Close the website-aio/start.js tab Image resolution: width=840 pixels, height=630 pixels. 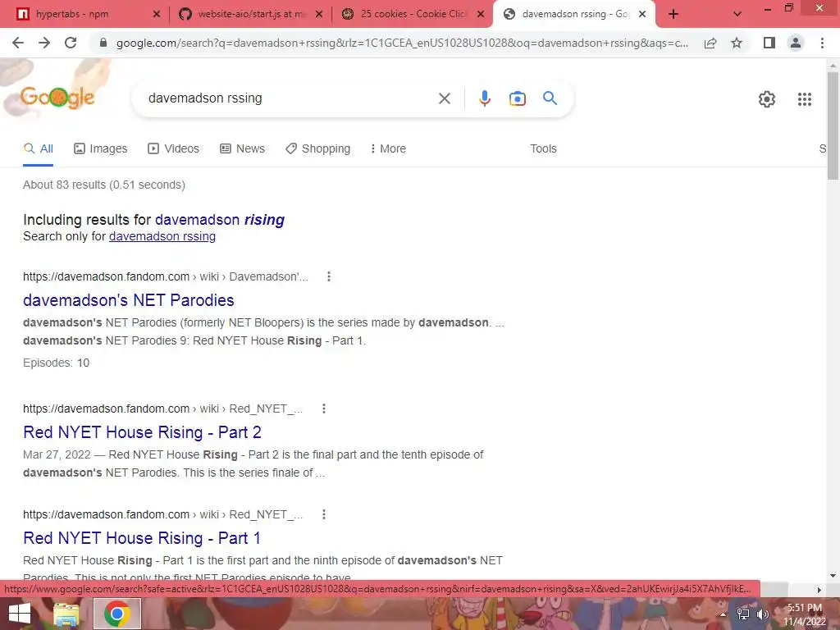pyautogui.click(x=319, y=15)
